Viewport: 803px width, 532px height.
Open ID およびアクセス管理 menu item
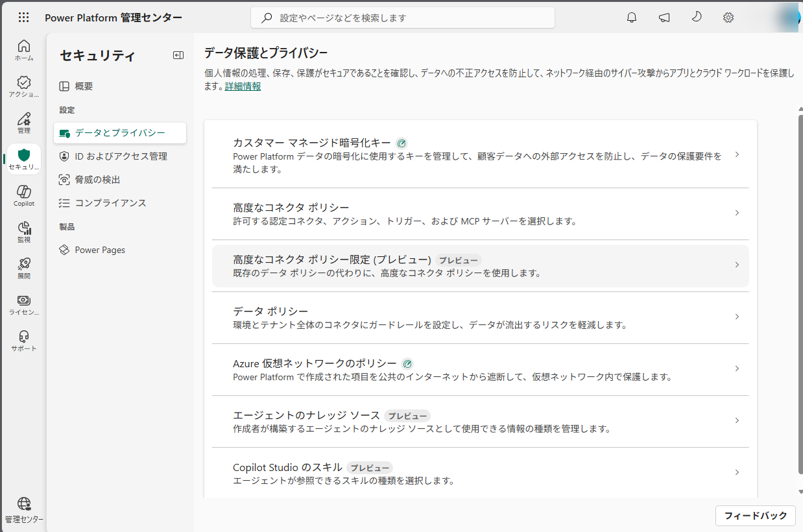[120, 156]
